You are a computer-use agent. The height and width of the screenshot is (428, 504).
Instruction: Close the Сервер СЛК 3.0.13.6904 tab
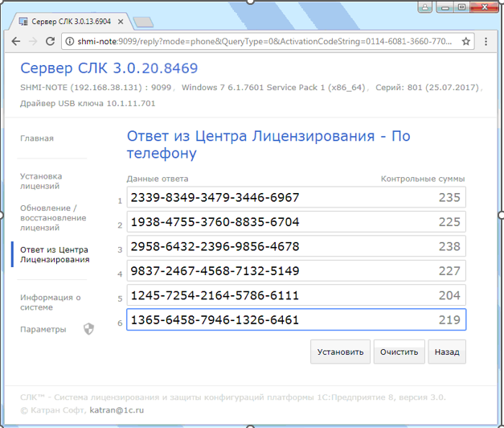(121, 22)
